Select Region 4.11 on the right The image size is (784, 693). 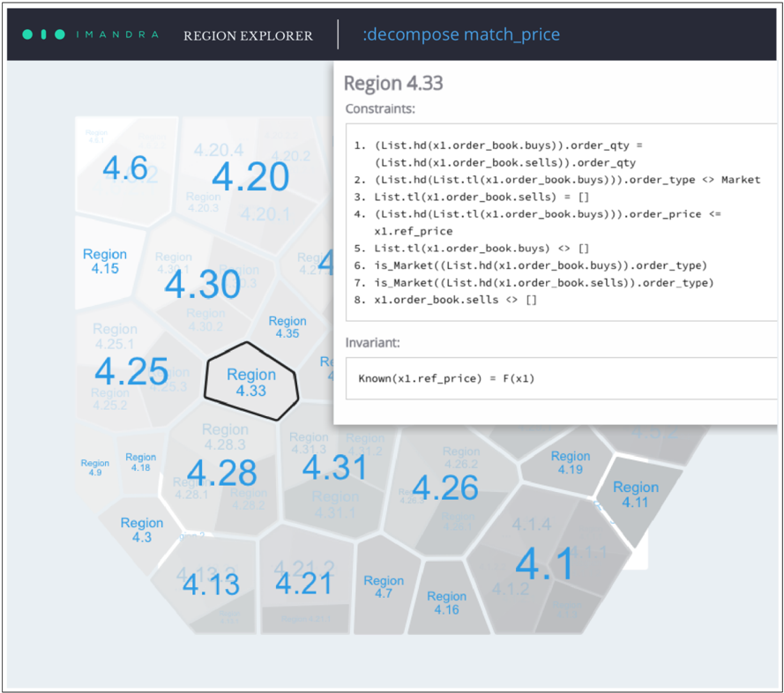click(635, 495)
